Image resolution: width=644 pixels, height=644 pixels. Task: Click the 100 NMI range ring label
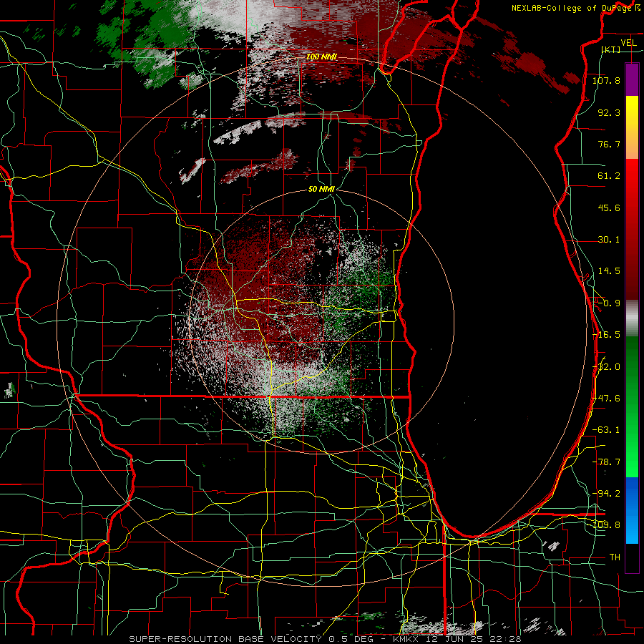321,57
